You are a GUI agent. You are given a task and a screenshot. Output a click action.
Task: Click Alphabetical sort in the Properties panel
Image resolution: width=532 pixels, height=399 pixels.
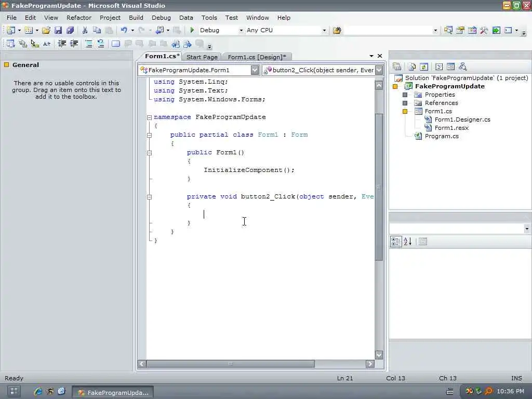coord(407,242)
